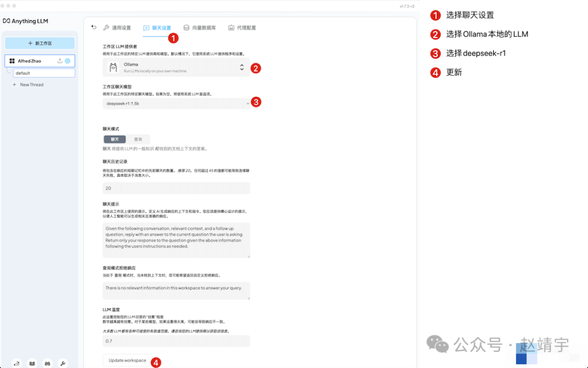Viewport: 588px width, 368px height.
Task: Open the upload documents icon for Alfred Zhao
Action: click(x=60, y=61)
